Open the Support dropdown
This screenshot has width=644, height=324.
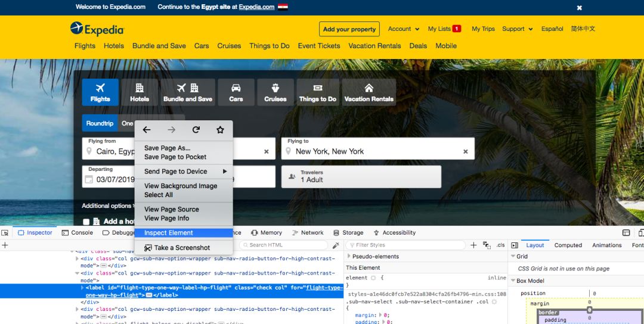517,29
